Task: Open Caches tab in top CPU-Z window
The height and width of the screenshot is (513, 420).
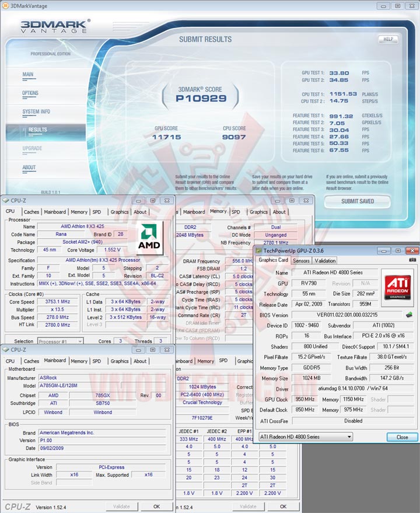Action: click(x=32, y=212)
